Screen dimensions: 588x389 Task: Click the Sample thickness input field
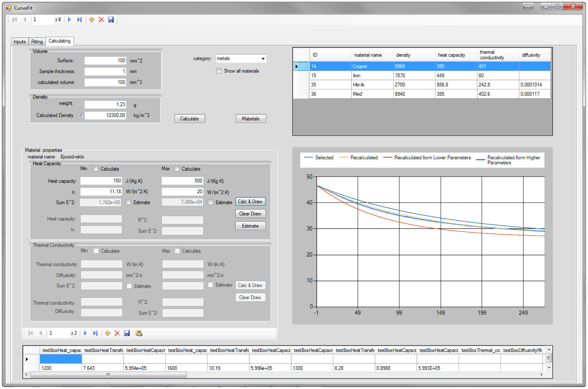click(105, 72)
